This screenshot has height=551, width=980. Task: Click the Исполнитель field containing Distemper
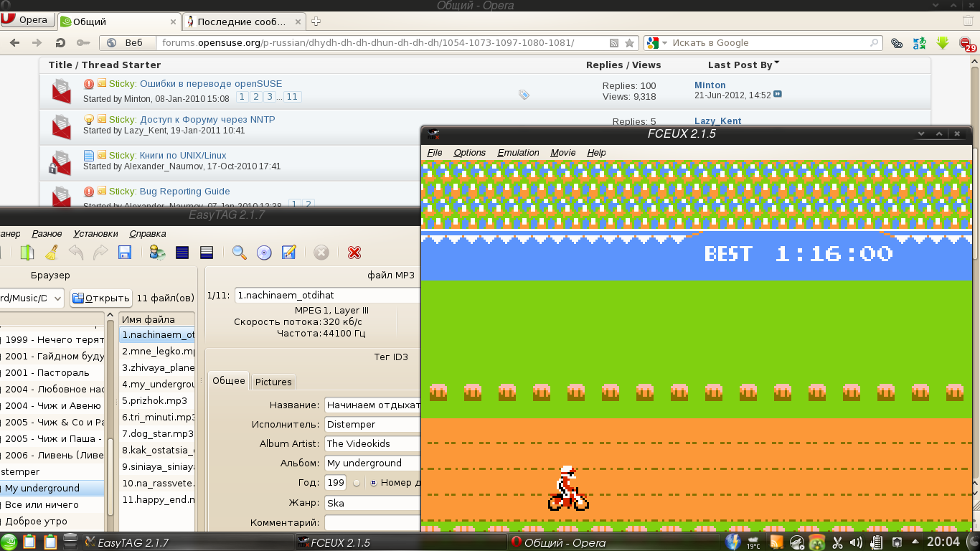click(x=372, y=425)
